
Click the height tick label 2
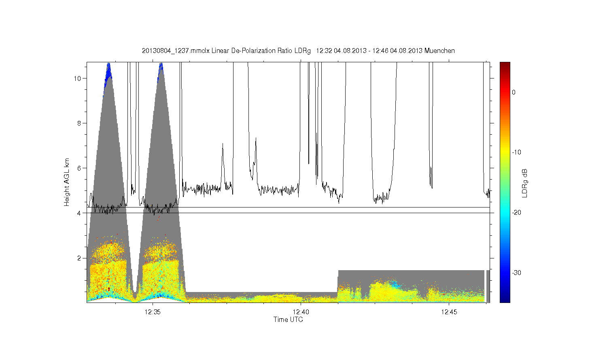tap(79, 258)
